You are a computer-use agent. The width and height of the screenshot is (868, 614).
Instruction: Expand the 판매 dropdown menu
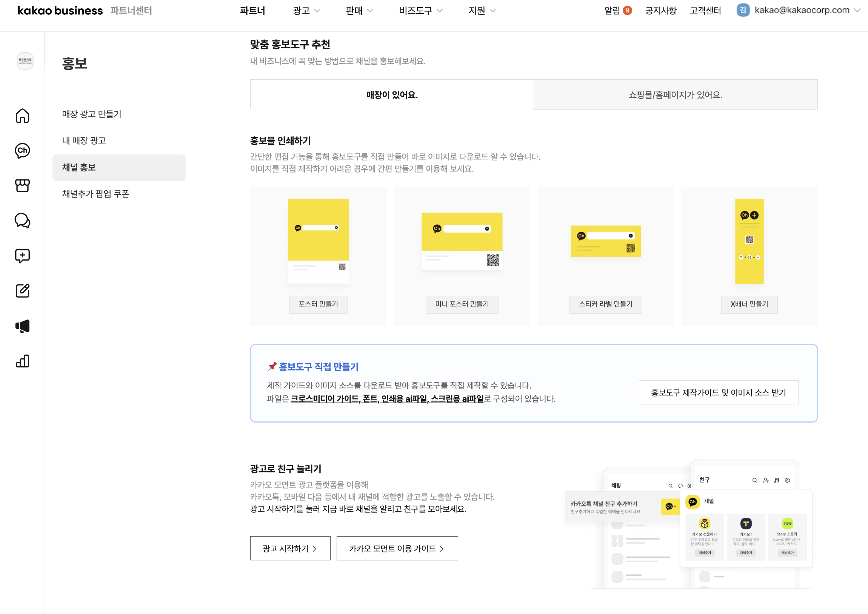tap(359, 11)
